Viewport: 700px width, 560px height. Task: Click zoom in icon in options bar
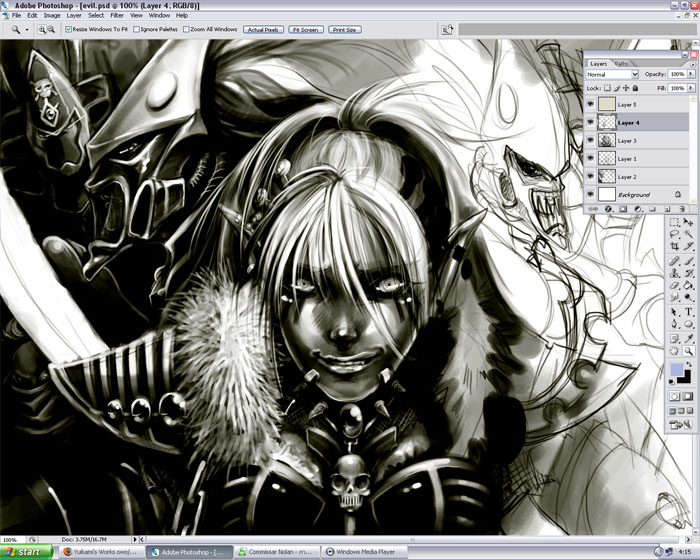pos(42,29)
